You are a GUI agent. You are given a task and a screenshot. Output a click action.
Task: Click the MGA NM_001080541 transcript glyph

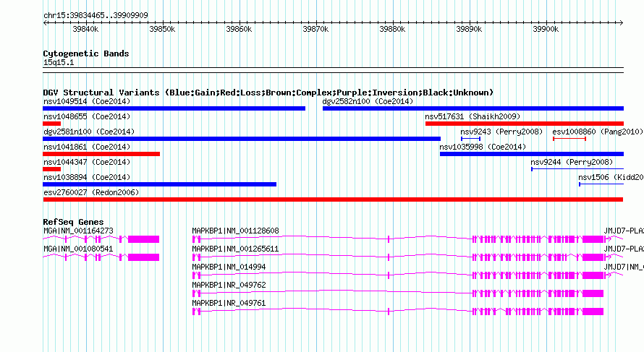[101, 257]
